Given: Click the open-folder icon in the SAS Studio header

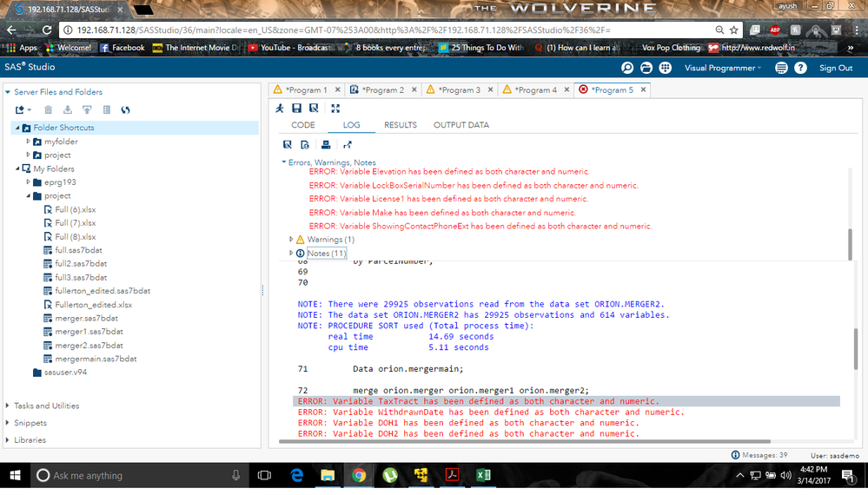Looking at the screenshot, I should (646, 68).
